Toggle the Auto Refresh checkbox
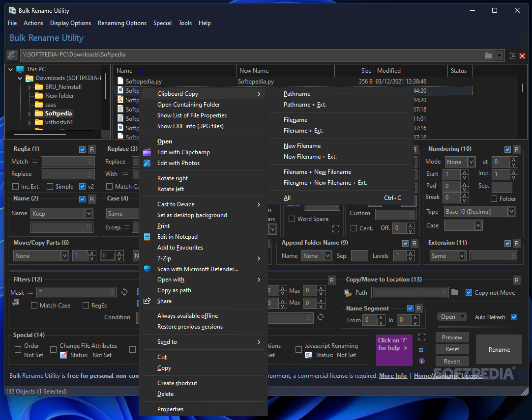Screen dimensions: 532x420 tap(514, 317)
